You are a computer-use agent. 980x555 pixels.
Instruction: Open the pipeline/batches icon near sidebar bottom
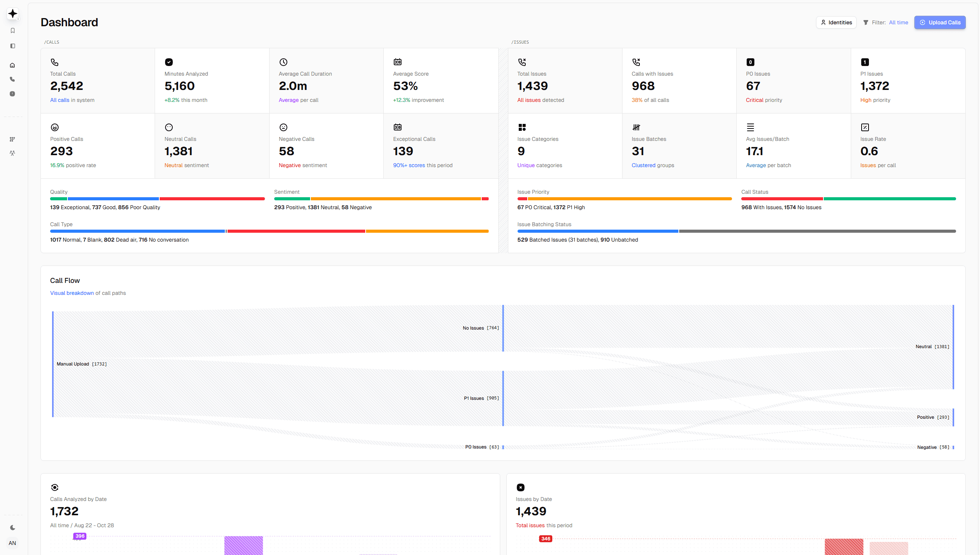(x=12, y=139)
